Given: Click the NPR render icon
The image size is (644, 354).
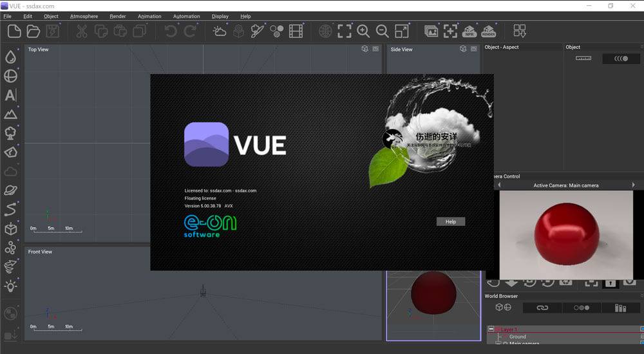Looking at the screenshot, I should [x=469, y=31].
